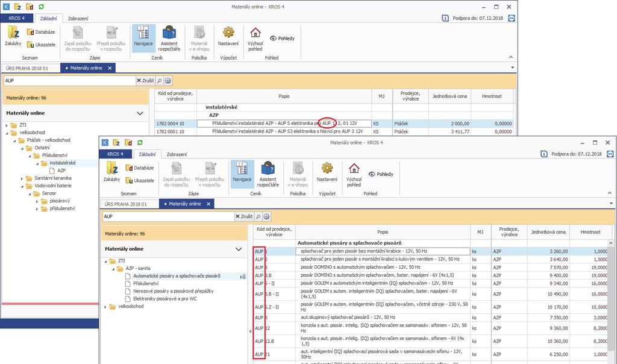Open Pohledy eye menu in back window
Image resolution: width=617 pixels, height=364 pixels.
[x=282, y=38]
